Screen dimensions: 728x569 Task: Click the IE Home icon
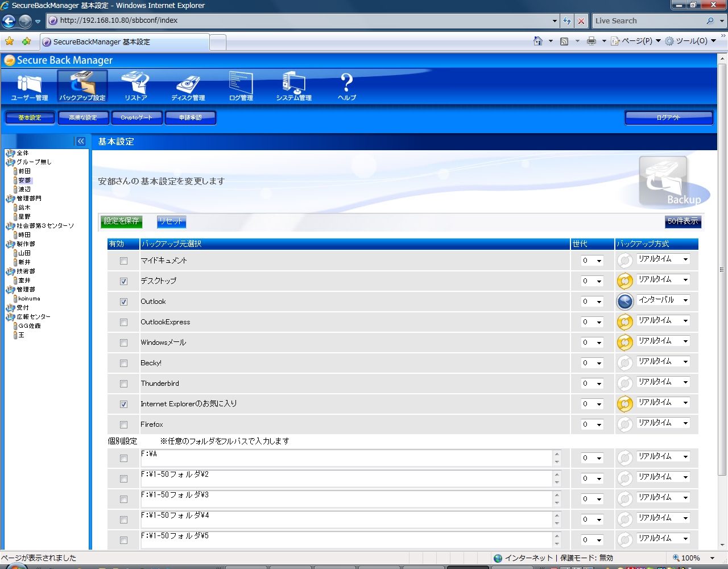538,41
